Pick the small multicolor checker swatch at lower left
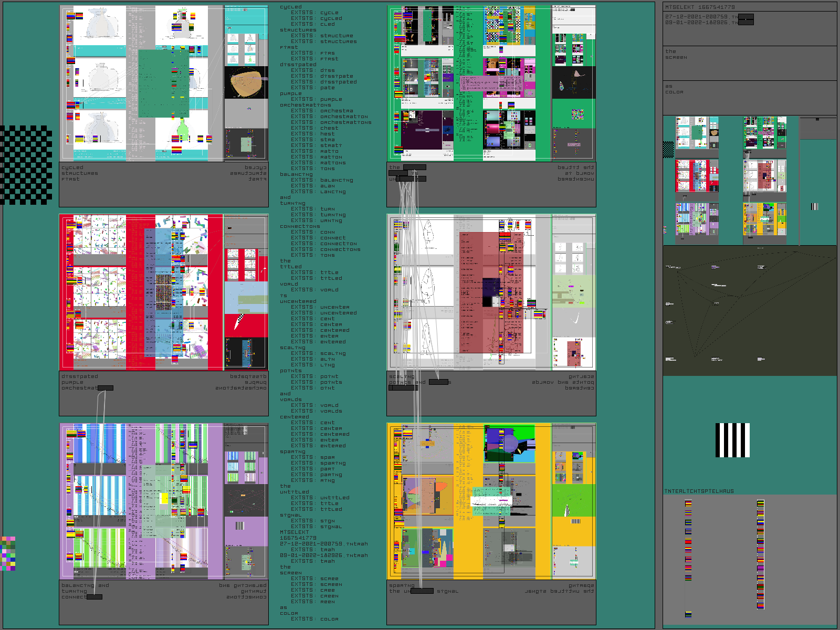This screenshot has width=840, height=630. (8, 553)
